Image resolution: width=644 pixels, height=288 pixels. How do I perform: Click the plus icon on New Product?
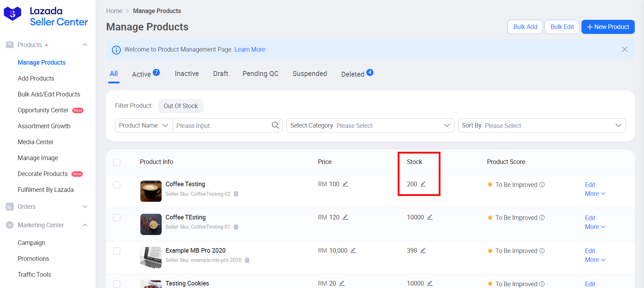pyautogui.click(x=590, y=27)
